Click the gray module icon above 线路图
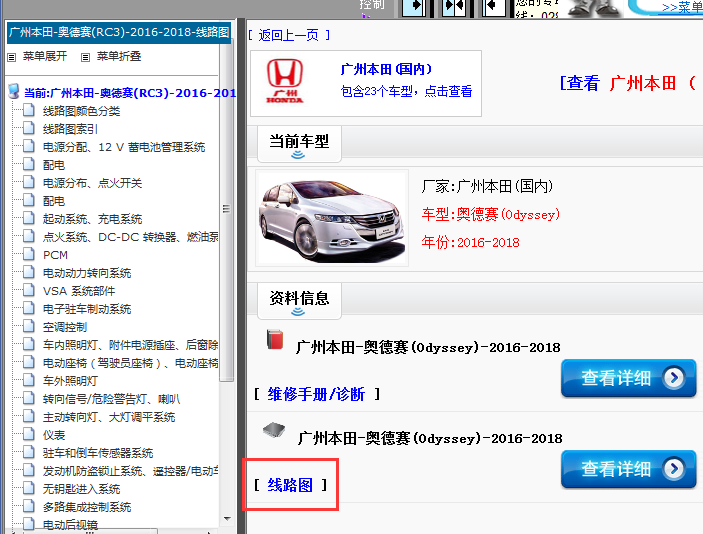 pos(274,430)
